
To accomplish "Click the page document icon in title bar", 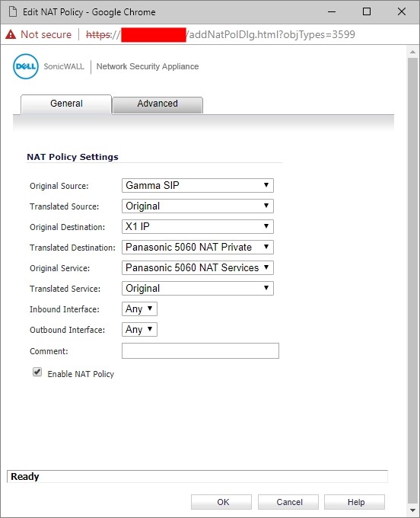I will point(13,11).
